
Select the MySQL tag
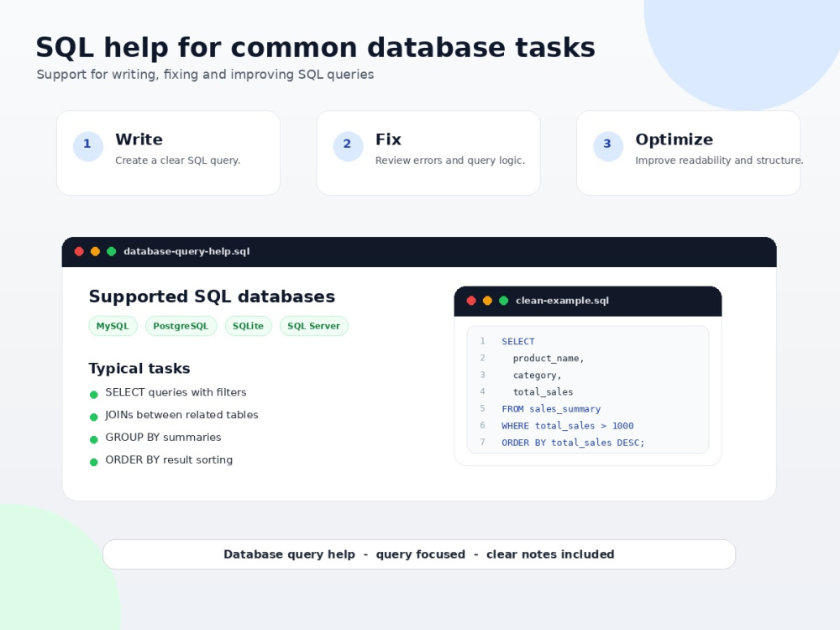click(113, 326)
